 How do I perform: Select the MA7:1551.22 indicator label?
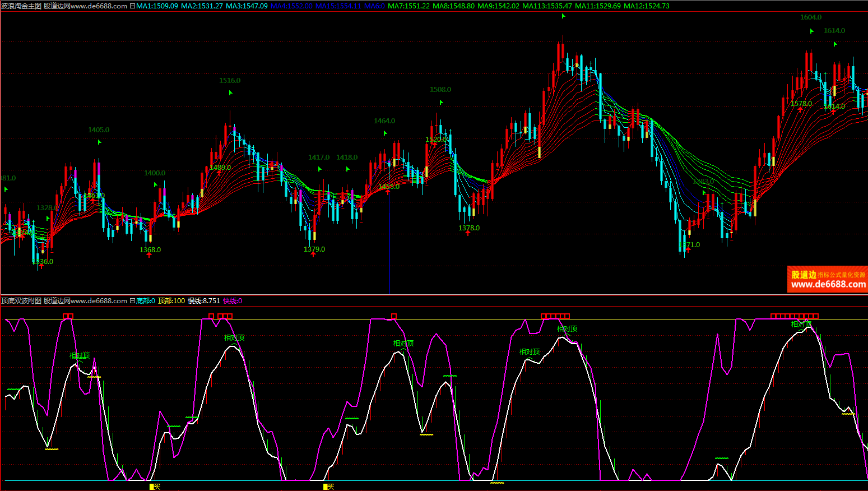[409, 6]
